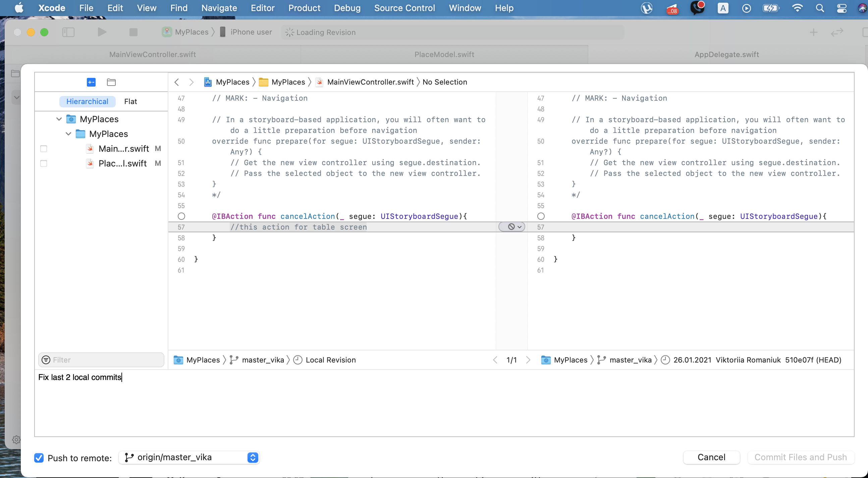Click the plus Library button in toolbar

[813, 32]
